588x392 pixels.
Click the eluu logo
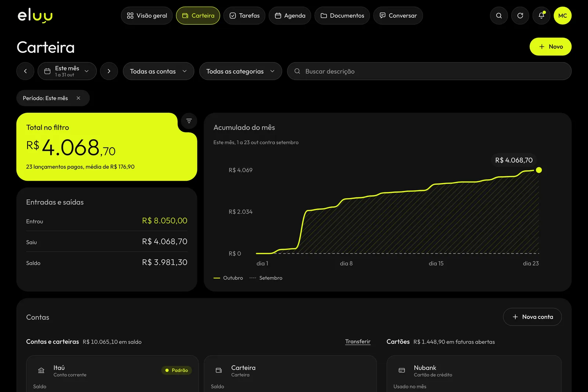tap(35, 16)
